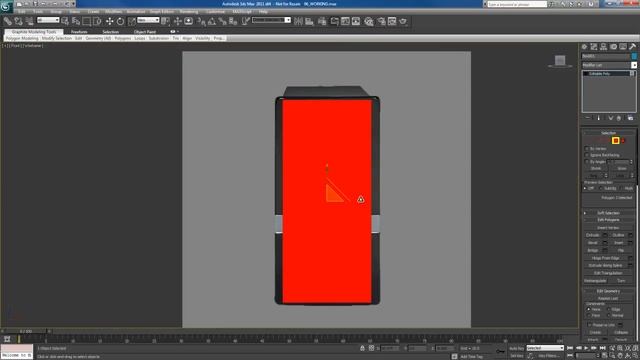Image resolution: width=640 pixels, height=360 pixels.
Task: Select the Rotate tool
Action: pos(120,21)
